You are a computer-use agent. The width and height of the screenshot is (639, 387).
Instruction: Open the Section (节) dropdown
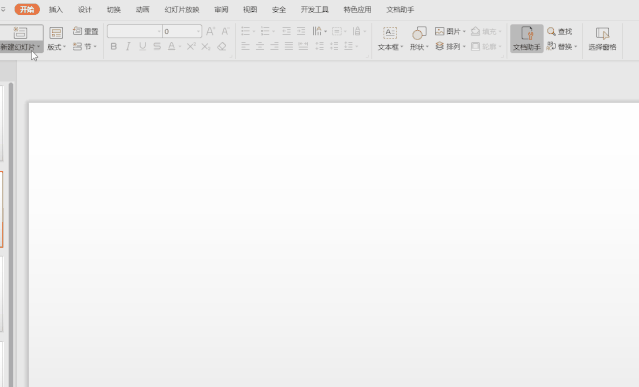click(85, 46)
